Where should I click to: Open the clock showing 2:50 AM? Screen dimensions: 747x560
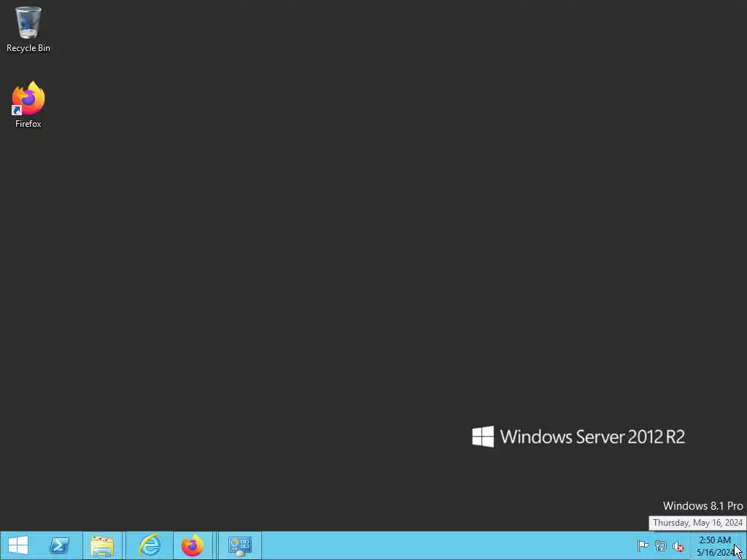click(715, 546)
